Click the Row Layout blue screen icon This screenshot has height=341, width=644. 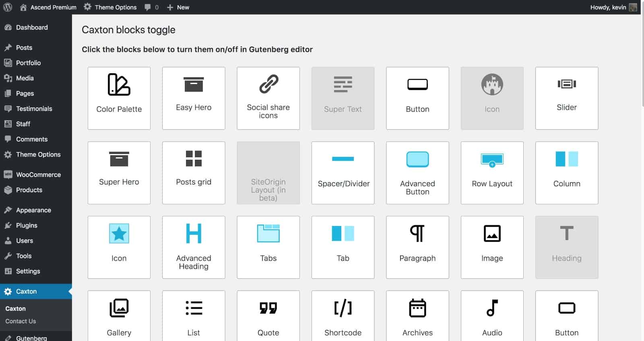(x=492, y=160)
